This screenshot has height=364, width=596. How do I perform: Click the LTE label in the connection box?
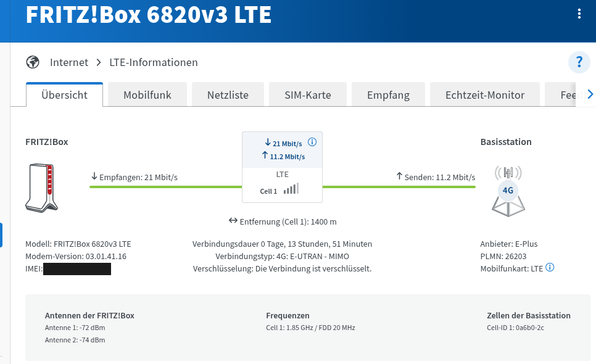(282, 175)
